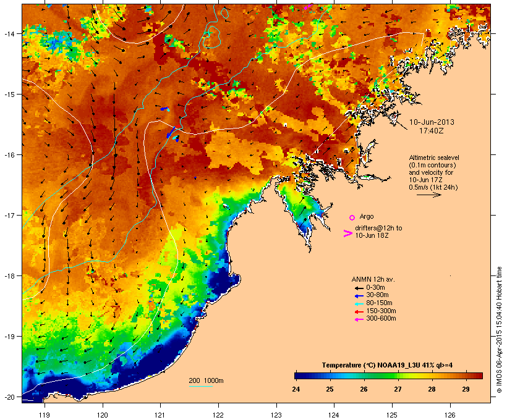Click the colorbar tick label 24
Image resolution: width=507 pixels, height=420 pixels.
296,389
